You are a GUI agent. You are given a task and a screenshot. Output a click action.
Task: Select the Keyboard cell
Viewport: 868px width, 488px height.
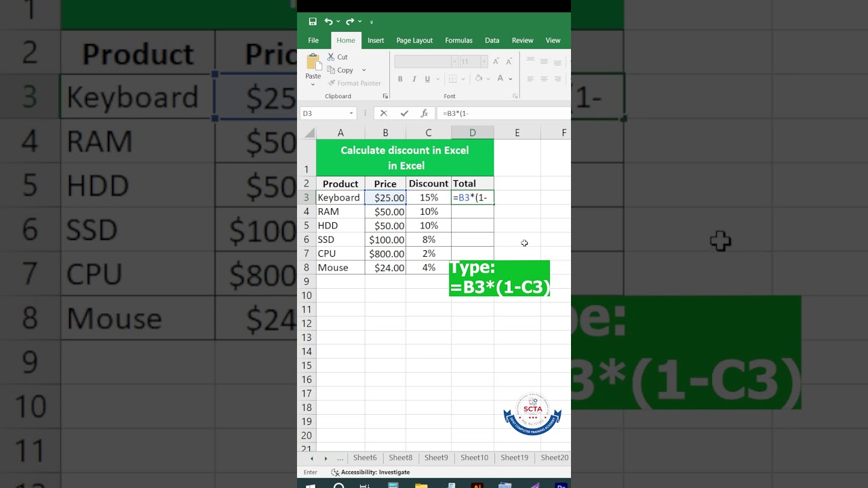click(340, 197)
